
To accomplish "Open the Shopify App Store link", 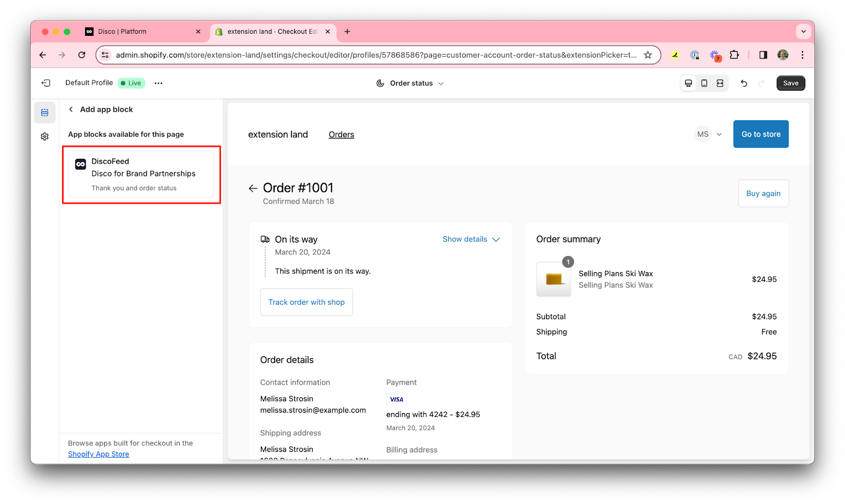I will (x=99, y=454).
